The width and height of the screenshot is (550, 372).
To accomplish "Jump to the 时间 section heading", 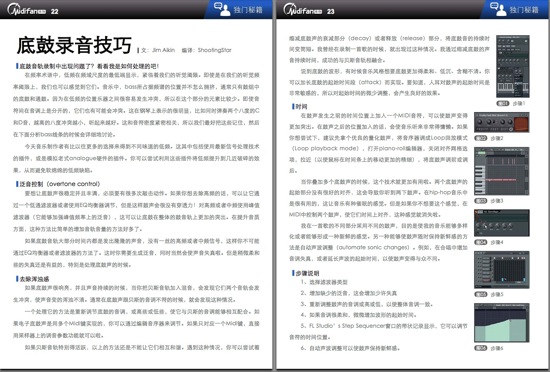I will coord(300,107).
